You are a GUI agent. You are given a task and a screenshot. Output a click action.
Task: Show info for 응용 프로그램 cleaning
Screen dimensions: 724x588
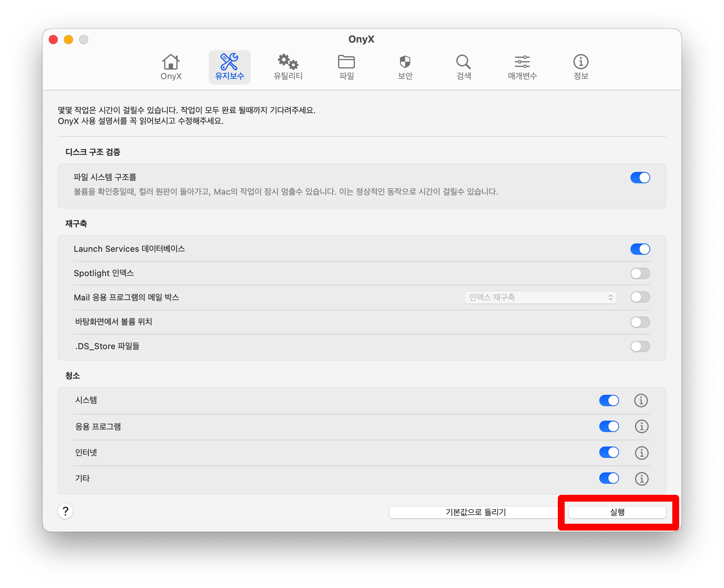click(641, 426)
